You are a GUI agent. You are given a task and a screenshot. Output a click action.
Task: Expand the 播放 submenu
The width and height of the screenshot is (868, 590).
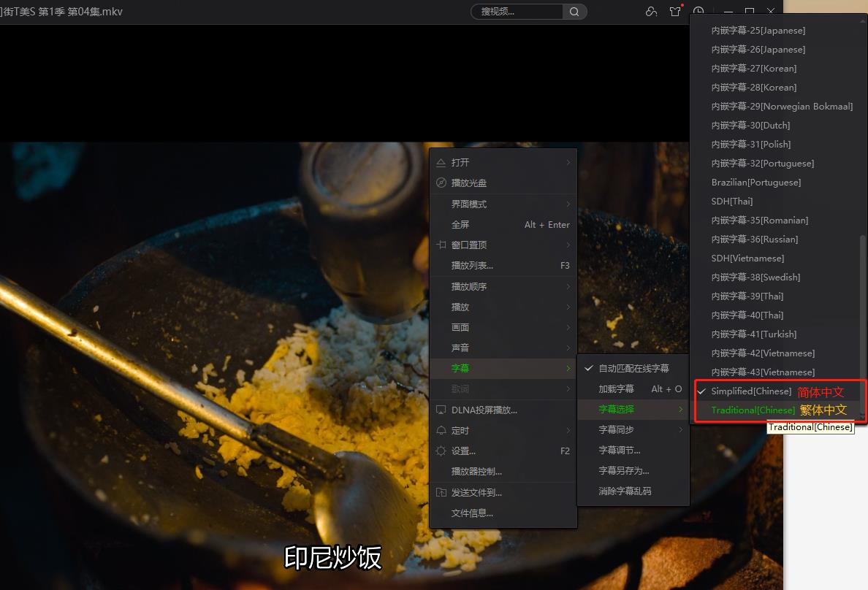[x=503, y=307]
